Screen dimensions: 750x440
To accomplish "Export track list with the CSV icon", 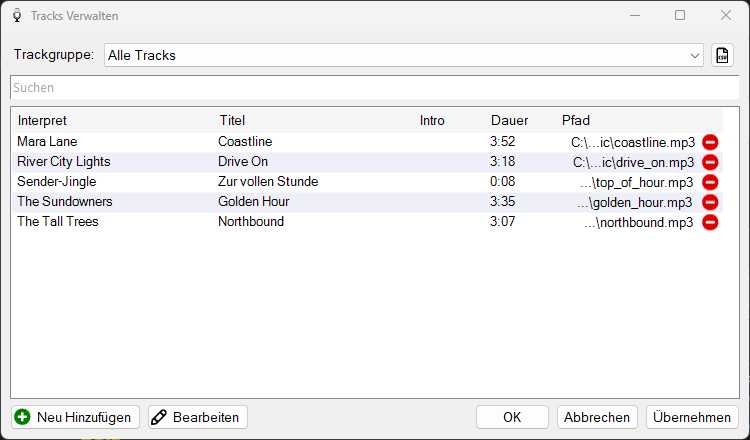I will click(x=722, y=55).
